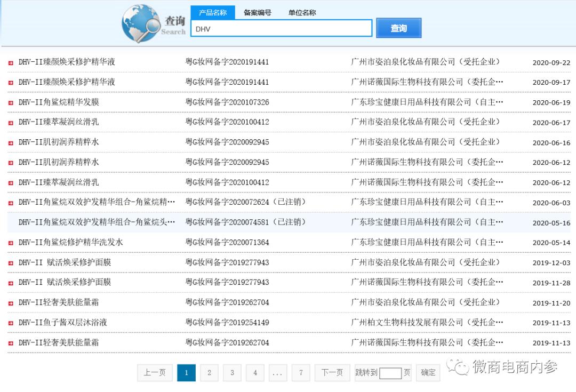Open the cancelled record 粤G妆网备字2020074581
Image resolution: width=576 pixels, height=392 pixels.
(245, 222)
